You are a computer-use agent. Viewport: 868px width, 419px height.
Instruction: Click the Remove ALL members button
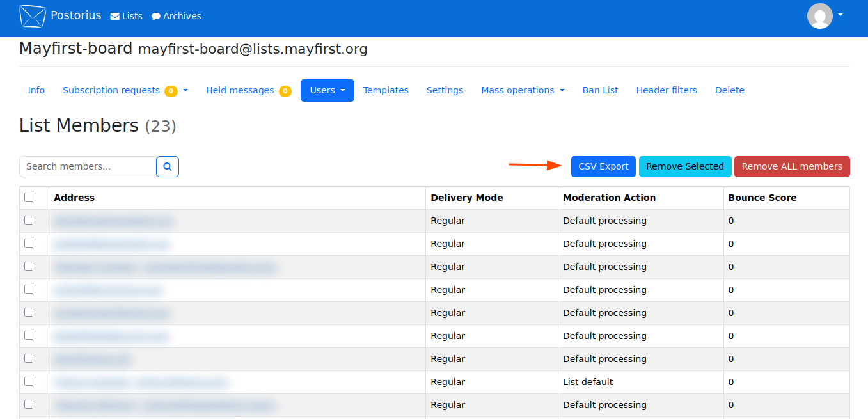coord(792,166)
